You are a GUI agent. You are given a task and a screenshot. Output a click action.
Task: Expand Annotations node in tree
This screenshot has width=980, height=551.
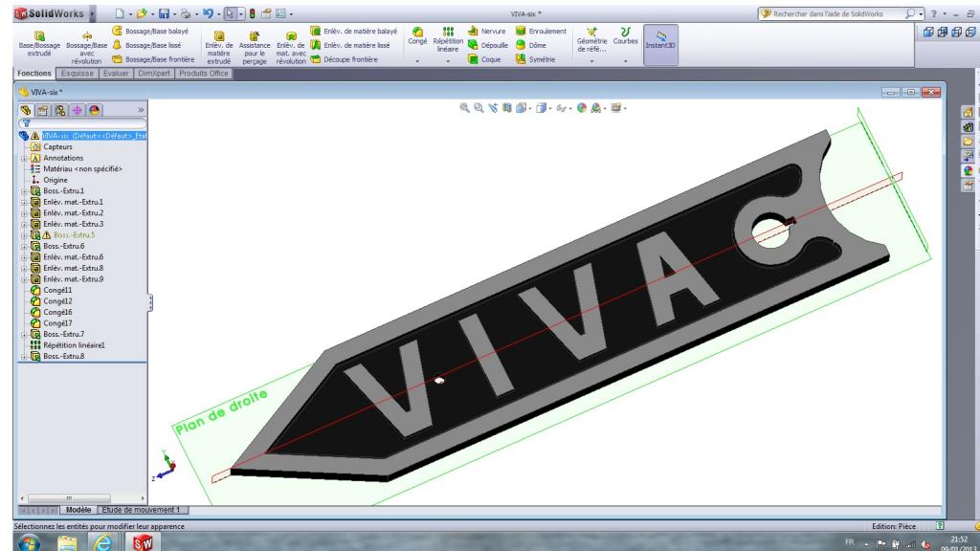[24, 158]
